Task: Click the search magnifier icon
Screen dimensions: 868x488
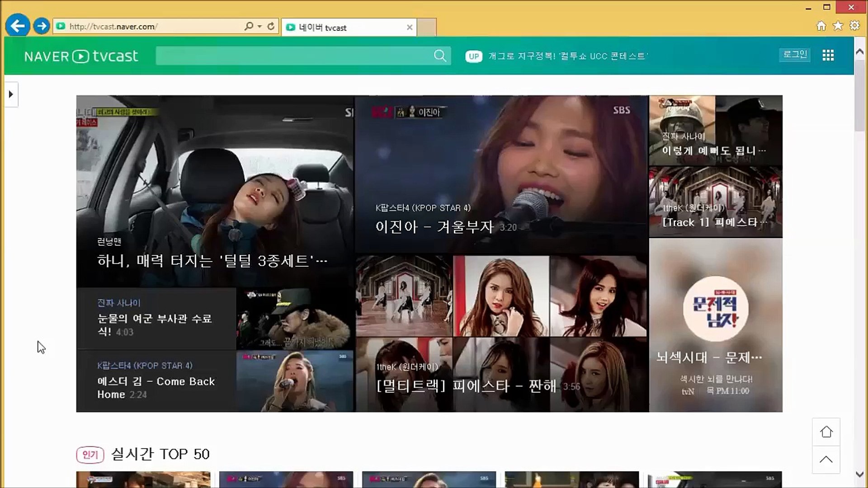Action: pyautogui.click(x=439, y=56)
